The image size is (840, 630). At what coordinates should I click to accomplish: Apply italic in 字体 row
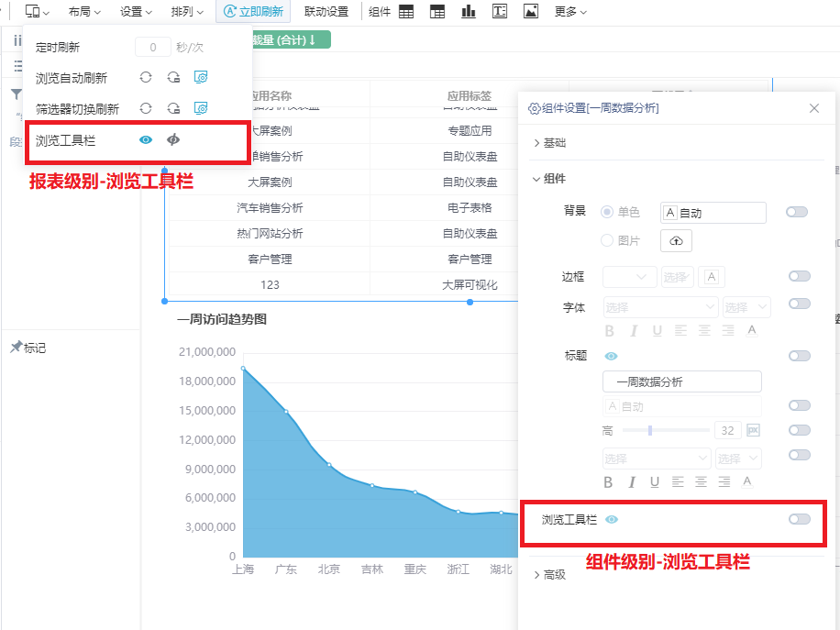[x=634, y=331]
